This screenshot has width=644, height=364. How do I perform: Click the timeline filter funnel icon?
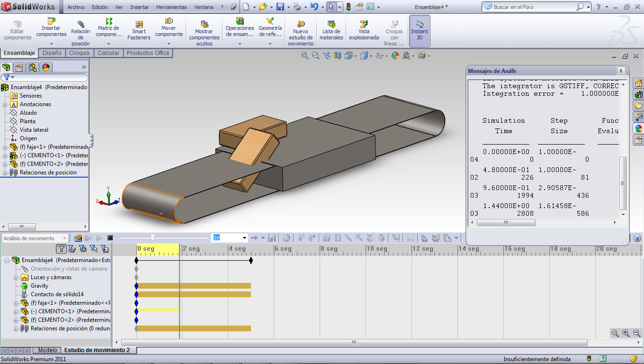62,248
